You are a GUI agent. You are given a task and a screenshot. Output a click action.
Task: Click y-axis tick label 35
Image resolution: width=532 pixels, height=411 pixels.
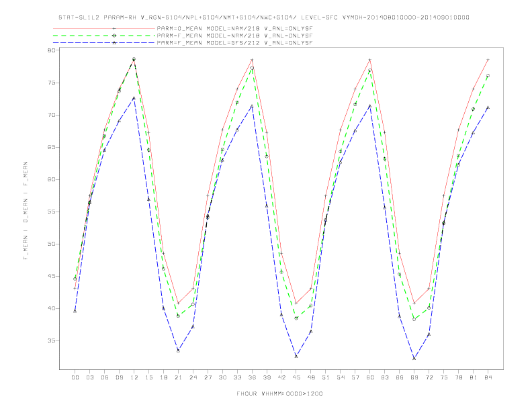pyautogui.click(x=52, y=340)
